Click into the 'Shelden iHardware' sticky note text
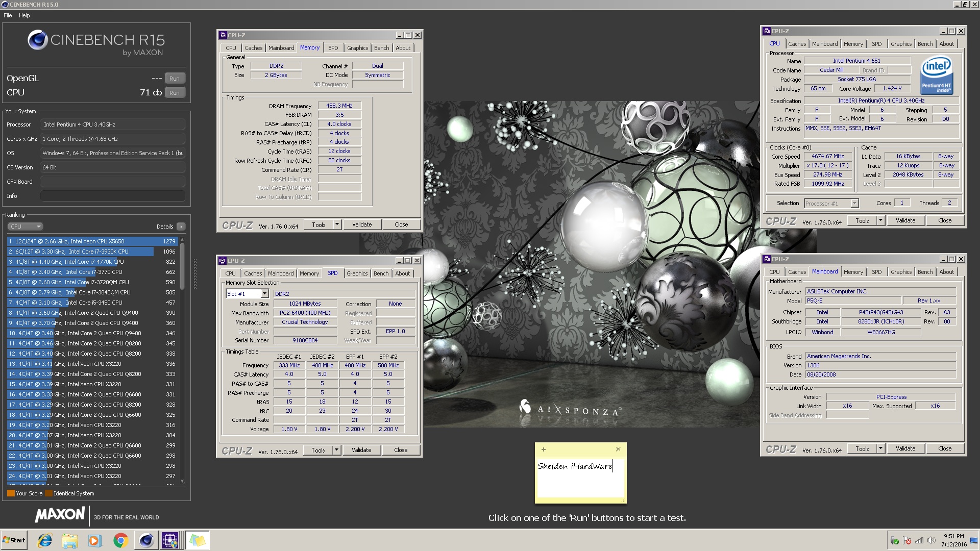This screenshot has width=980, height=551. click(575, 466)
